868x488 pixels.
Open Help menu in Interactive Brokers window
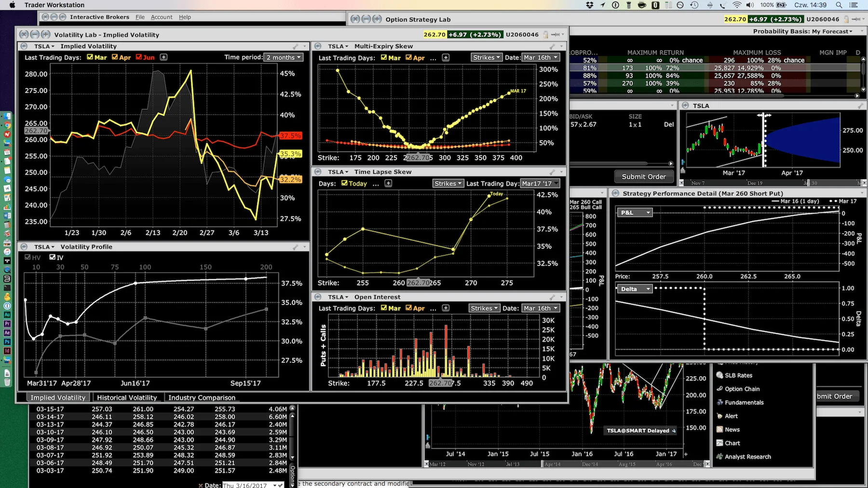[185, 17]
